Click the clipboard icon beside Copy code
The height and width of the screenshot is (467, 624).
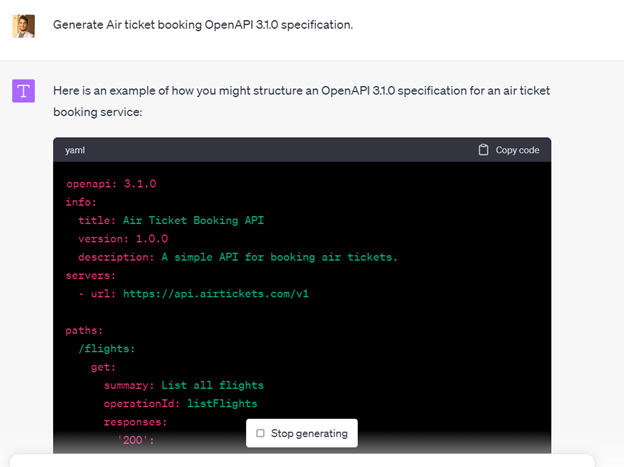(484, 150)
